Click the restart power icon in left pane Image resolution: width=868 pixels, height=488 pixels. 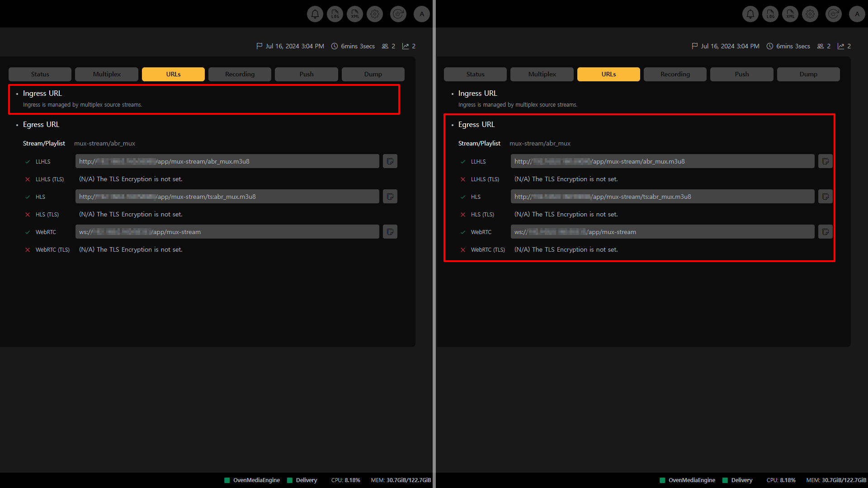398,14
